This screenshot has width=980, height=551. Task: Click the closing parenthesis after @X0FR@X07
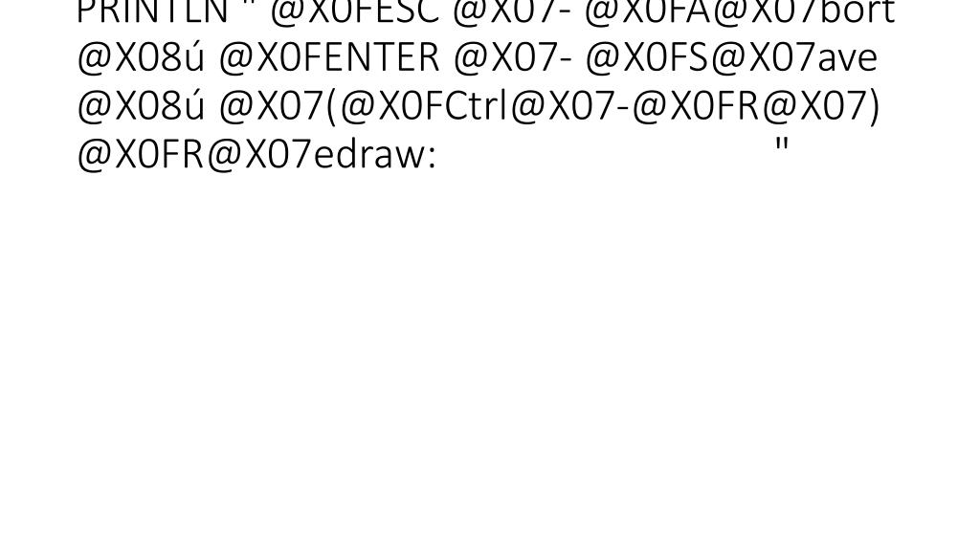pos(874,106)
